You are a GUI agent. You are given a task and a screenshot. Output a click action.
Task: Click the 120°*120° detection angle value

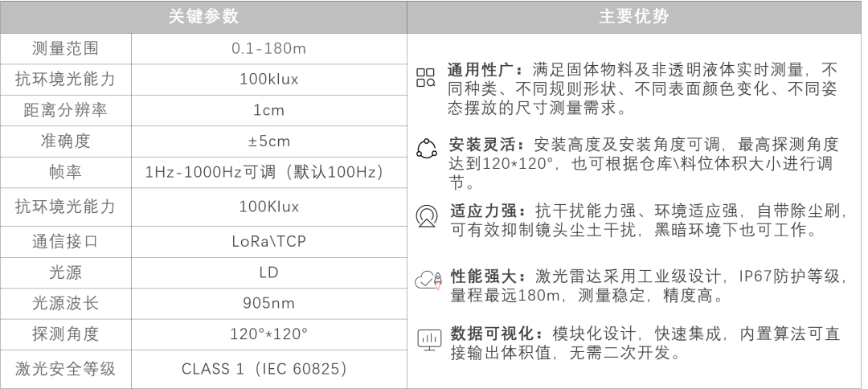pos(268,334)
